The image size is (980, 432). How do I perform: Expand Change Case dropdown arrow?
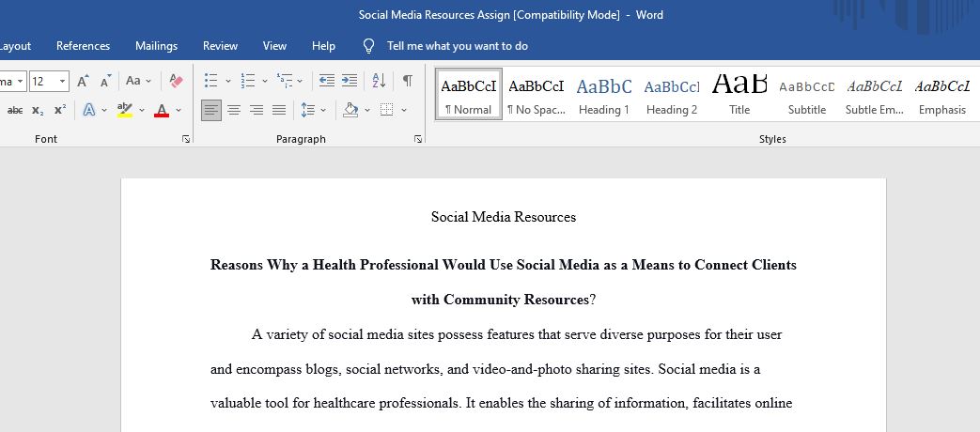(x=148, y=81)
